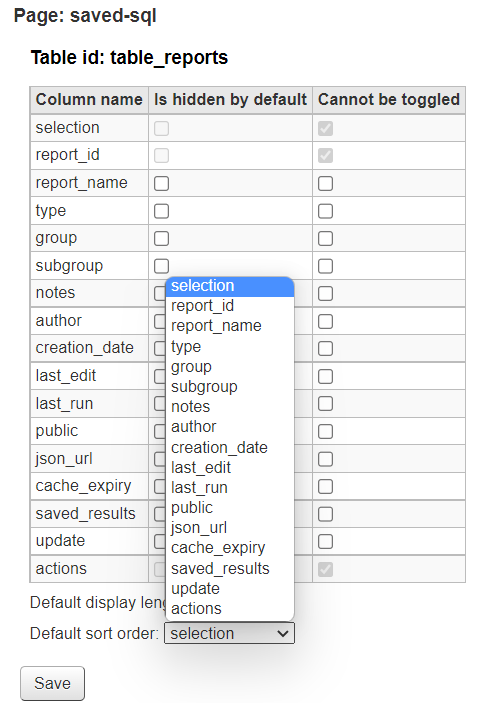Check cannot be toggled for update

(326, 542)
